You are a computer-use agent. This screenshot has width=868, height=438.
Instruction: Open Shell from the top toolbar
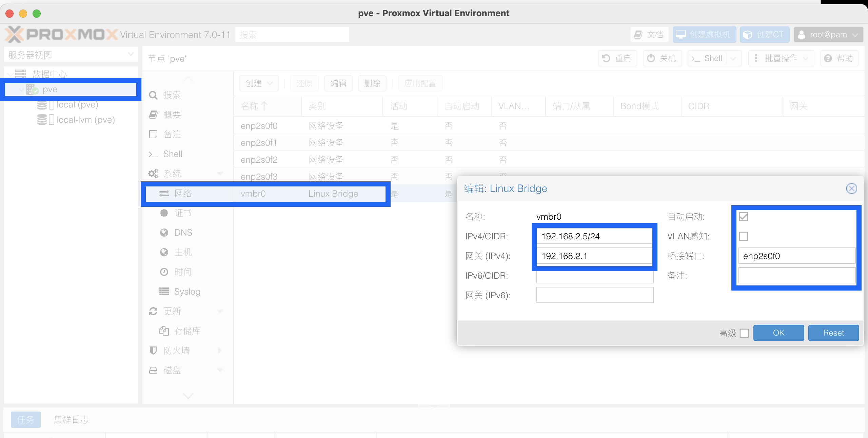tap(707, 58)
